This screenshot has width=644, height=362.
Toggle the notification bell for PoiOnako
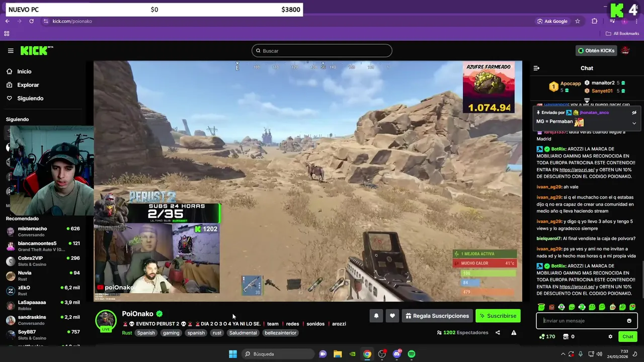click(x=376, y=316)
